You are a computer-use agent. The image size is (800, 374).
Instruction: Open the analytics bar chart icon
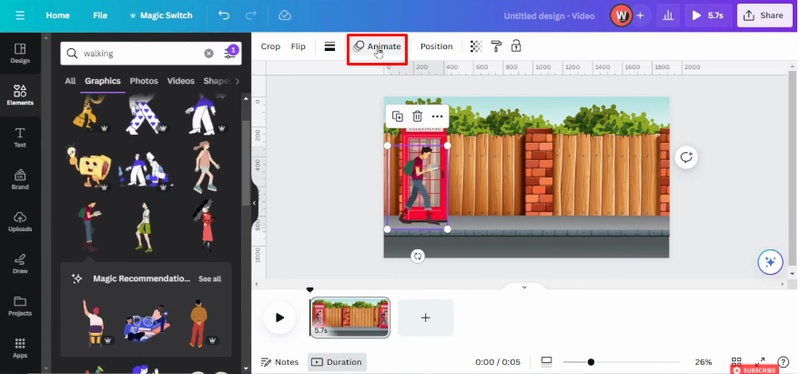click(x=667, y=15)
